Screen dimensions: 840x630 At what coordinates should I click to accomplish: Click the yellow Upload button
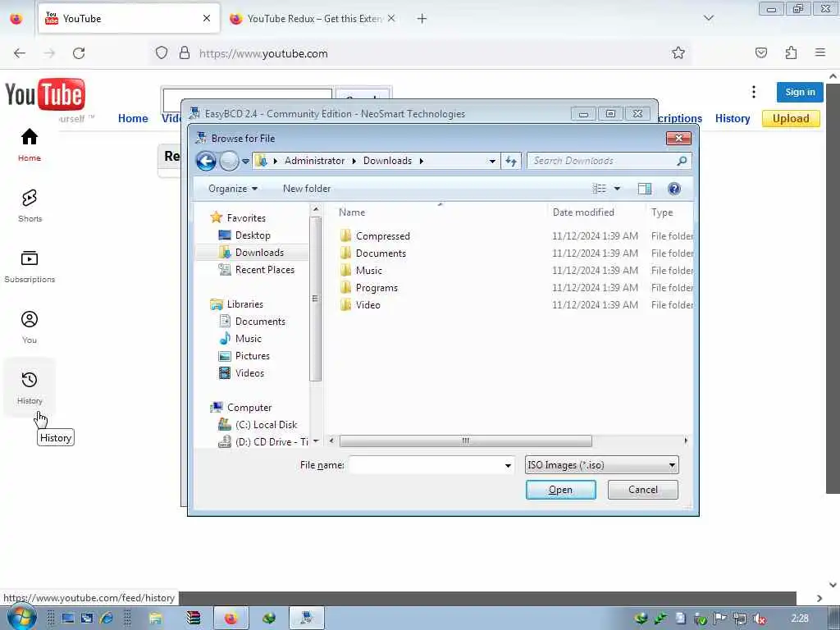[791, 118]
